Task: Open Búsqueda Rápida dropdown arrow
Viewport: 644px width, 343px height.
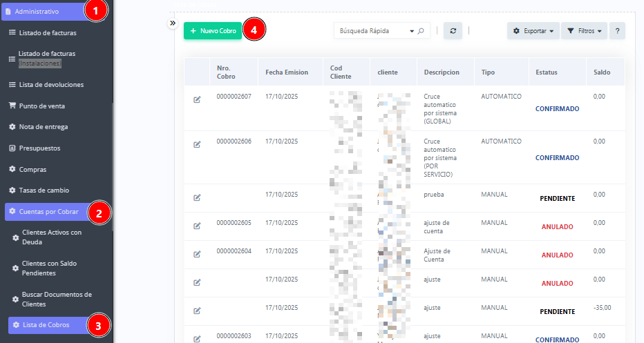Action: [413, 31]
